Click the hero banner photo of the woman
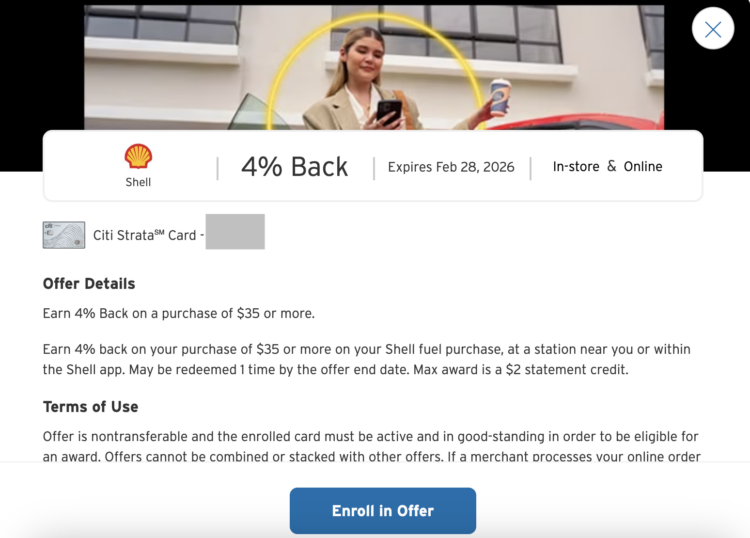Image resolution: width=750 pixels, height=538 pixels. click(374, 67)
